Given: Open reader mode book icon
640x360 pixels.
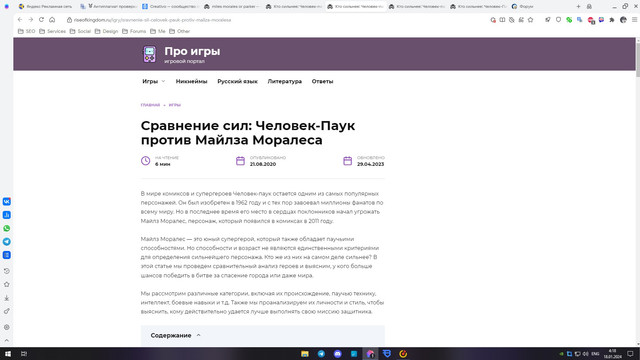Looking at the screenshot, I should pyautogui.click(x=502, y=20).
